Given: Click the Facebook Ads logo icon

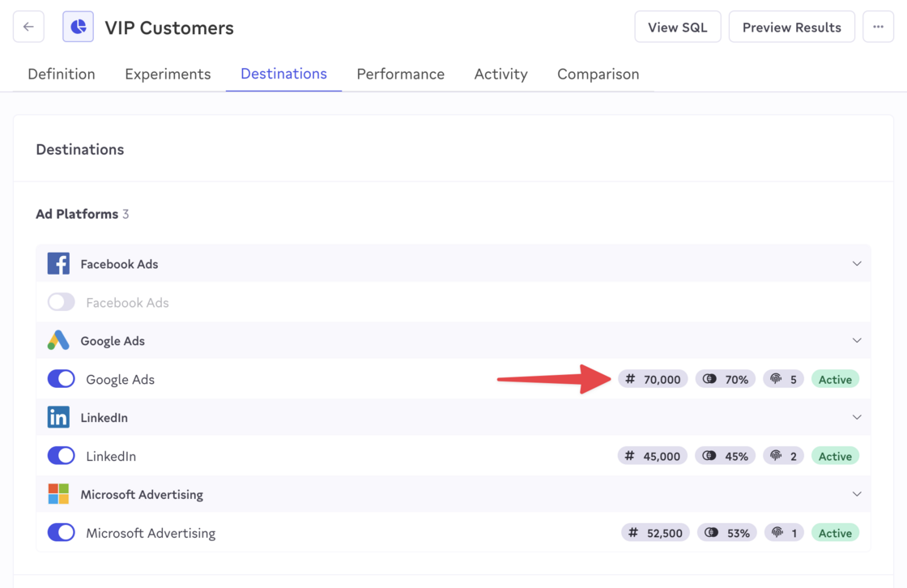Looking at the screenshot, I should point(58,263).
